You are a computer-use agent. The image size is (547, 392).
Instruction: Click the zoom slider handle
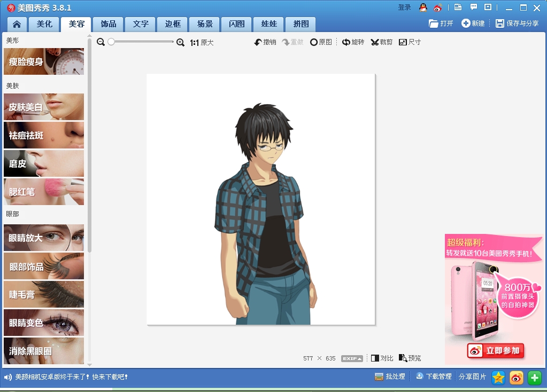pos(111,42)
